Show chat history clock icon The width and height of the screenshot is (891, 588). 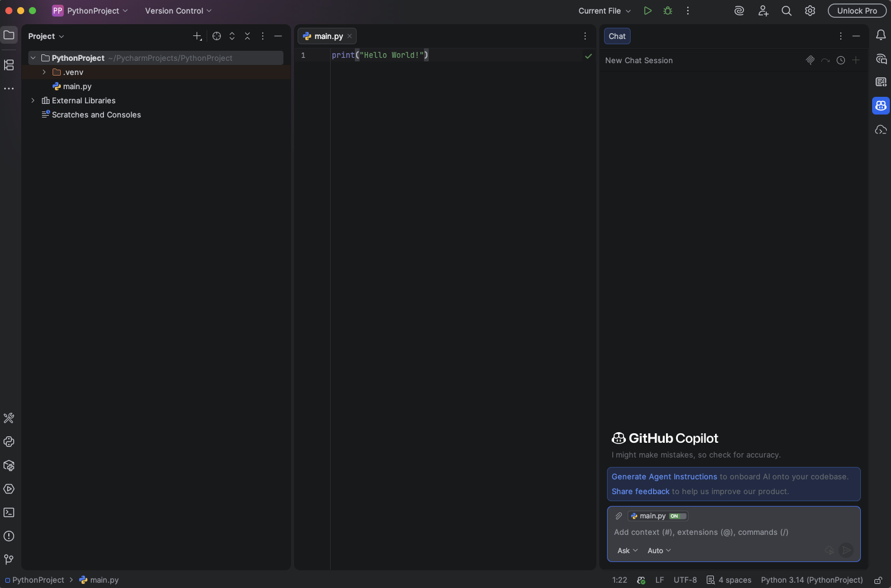pos(841,60)
